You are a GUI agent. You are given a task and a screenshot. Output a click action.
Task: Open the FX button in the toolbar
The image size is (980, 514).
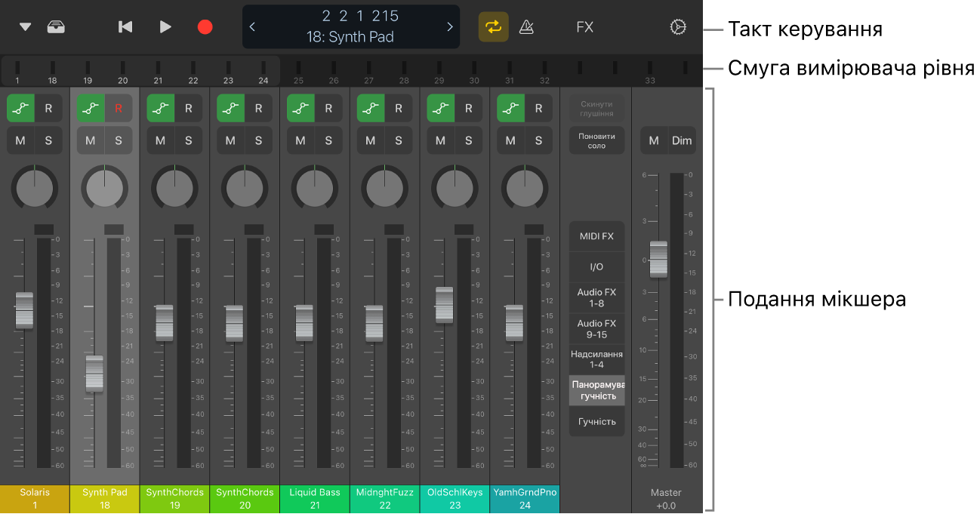[584, 27]
